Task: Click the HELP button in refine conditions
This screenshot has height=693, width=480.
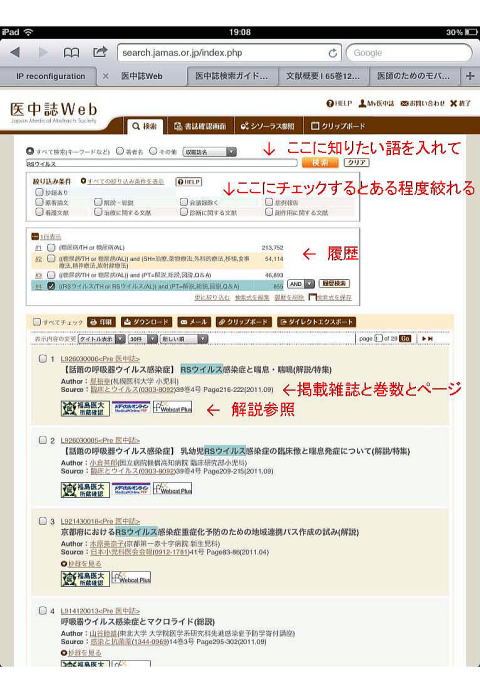Action: click(189, 182)
